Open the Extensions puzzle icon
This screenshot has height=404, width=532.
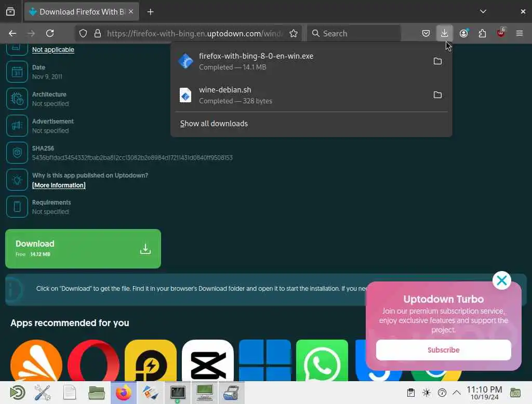[482, 33]
